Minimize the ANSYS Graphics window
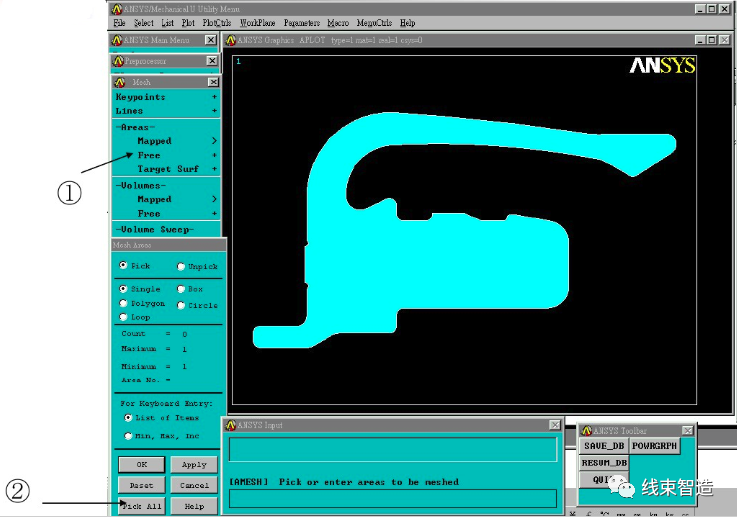 [701, 40]
